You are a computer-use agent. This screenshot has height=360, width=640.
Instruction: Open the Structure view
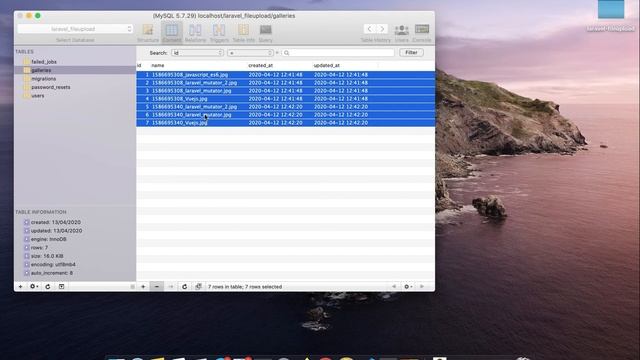[148, 33]
